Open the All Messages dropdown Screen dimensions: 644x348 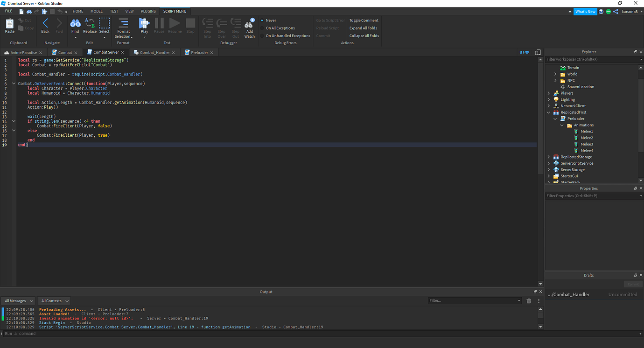pyautogui.click(x=18, y=301)
